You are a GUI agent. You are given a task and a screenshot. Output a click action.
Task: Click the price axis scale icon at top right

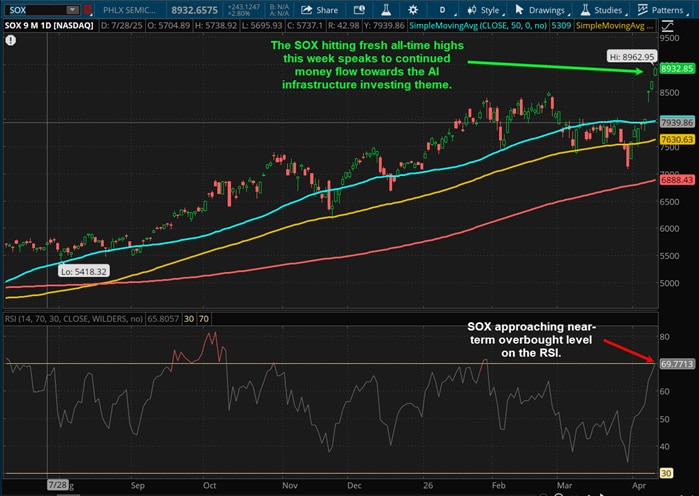pos(667,27)
